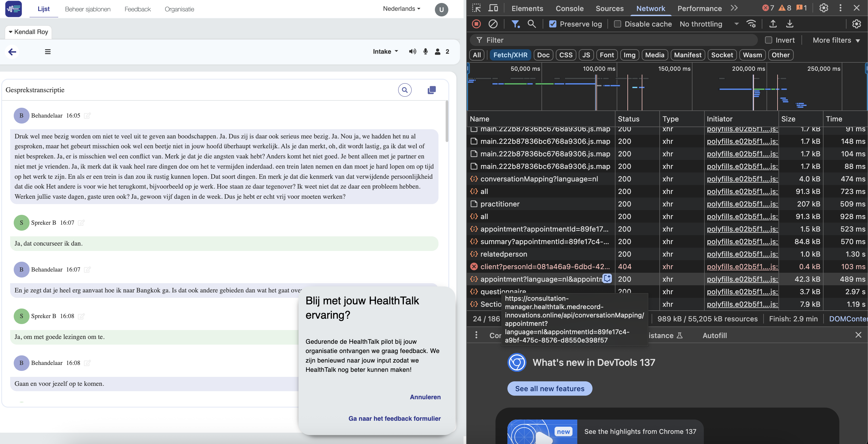Screen dimensions: 868x444
Task: Open the hamburger menu icon
Action: pyautogui.click(x=48, y=52)
